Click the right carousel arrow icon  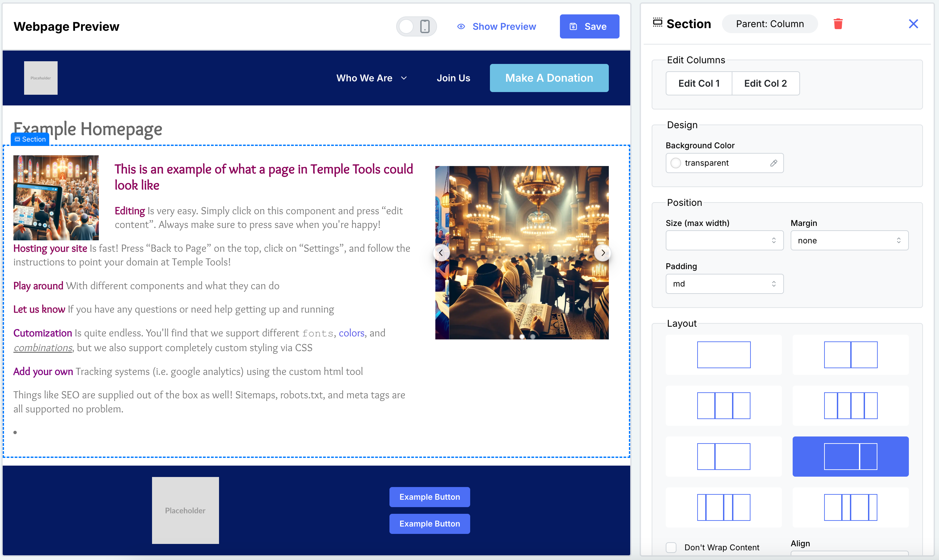[x=603, y=253]
